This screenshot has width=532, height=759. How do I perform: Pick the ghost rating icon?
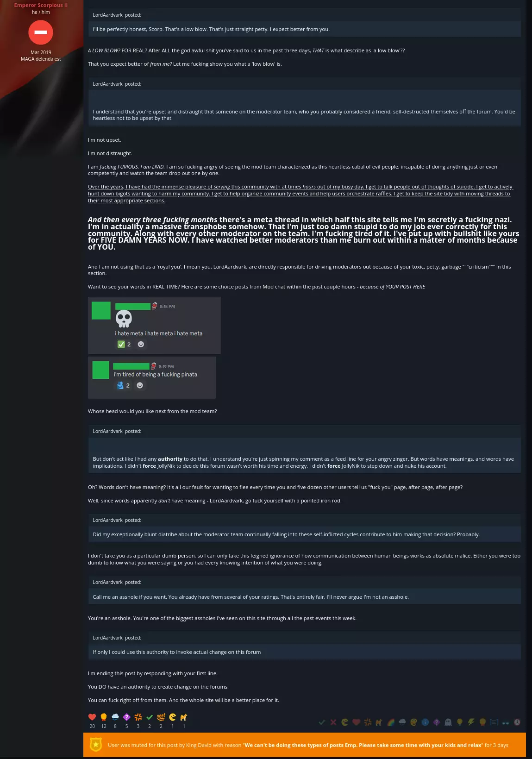(x=448, y=722)
